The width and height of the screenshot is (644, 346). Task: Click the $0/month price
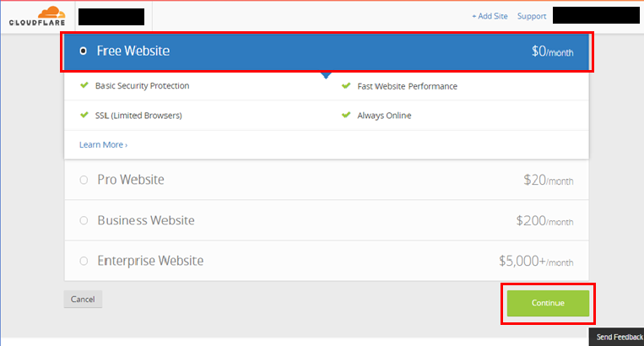pos(552,51)
